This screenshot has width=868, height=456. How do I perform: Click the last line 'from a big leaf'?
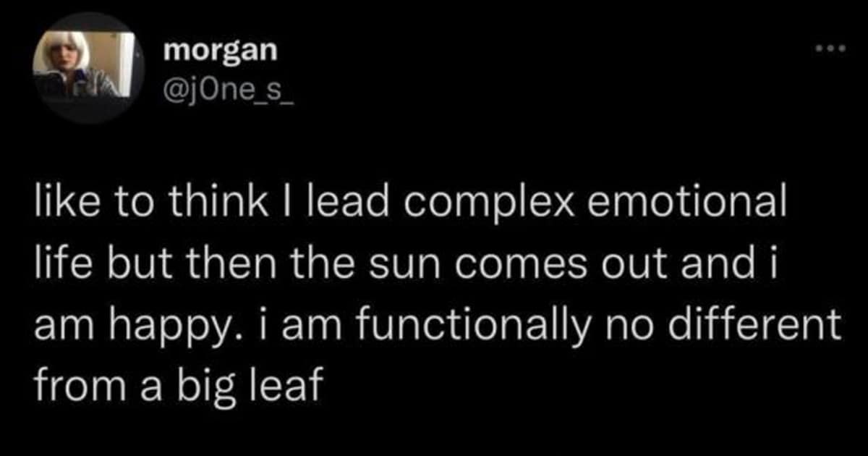(x=177, y=389)
